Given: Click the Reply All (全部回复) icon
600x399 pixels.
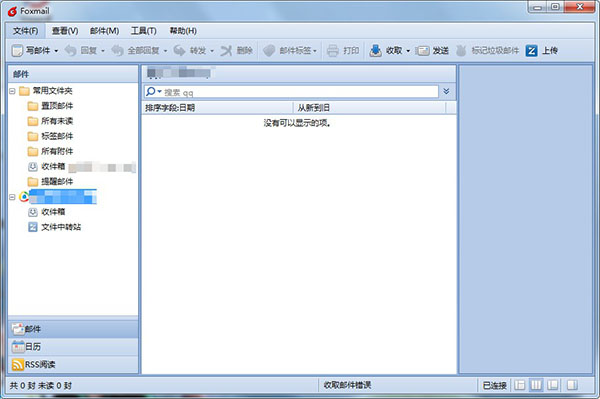Looking at the screenshot, I should pos(117,50).
